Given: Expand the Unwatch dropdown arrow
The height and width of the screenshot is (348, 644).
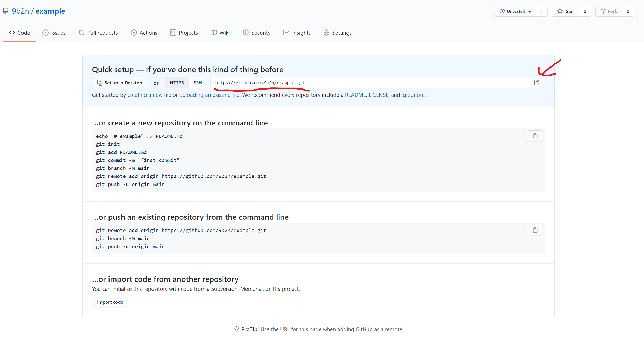Looking at the screenshot, I should click(530, 12).
